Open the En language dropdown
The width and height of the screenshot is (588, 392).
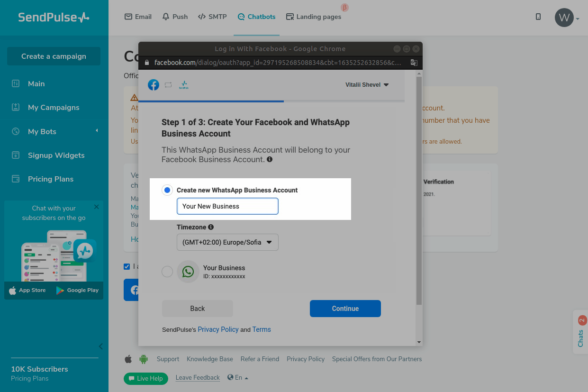pyautogui.click(x=238, y=378)
